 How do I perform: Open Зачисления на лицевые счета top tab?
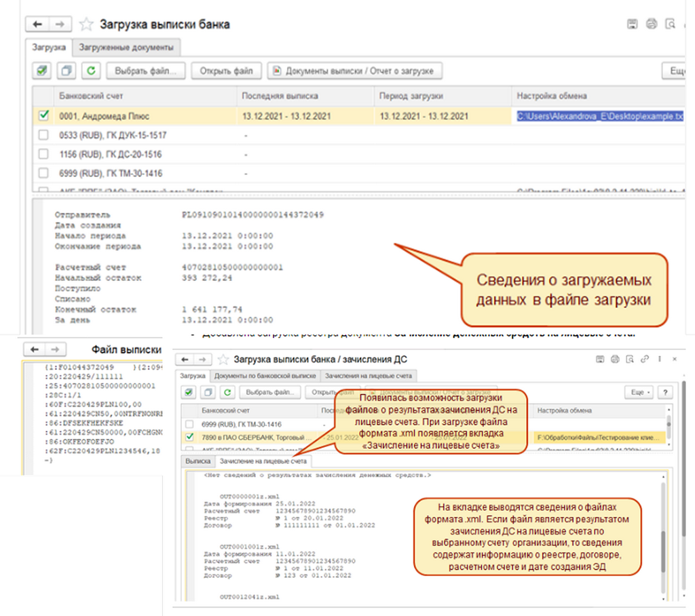click(x=369, y=376)
